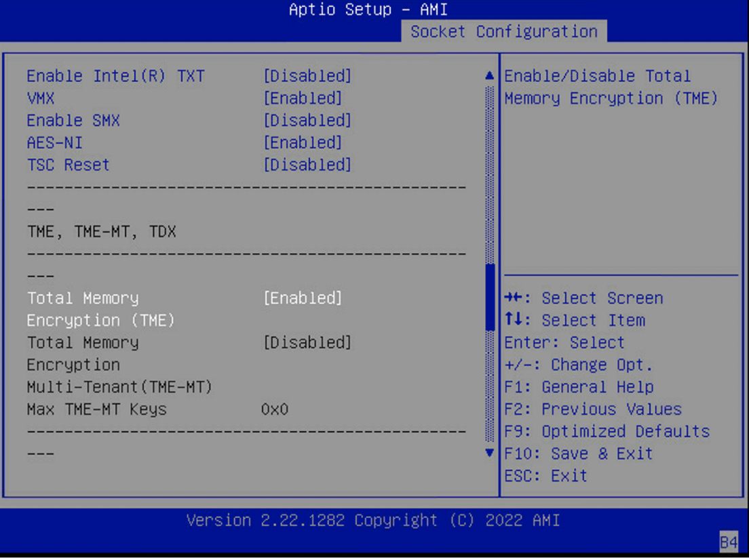Viewport: 749px width, 560px height.
Task: Toggle Enable SMX [Disabled] value
Action: [x=307, y=121]
